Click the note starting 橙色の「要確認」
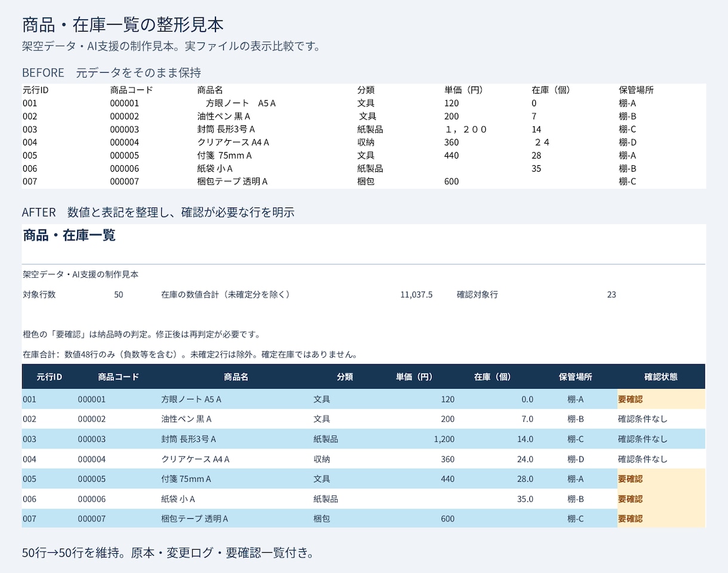 141,334
